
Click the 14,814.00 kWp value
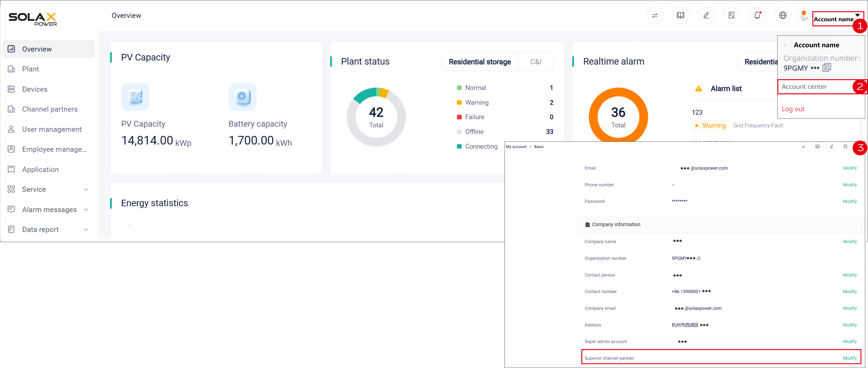click(156, 141)
